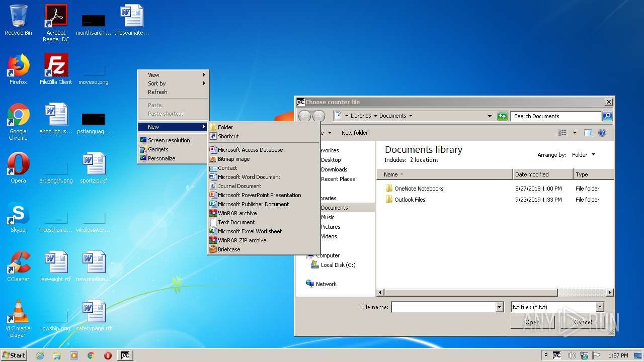This screenshot has width=644, height=362.
Task: Open Windows Explorer from the taskbar
Action: [x=57, y=355]
